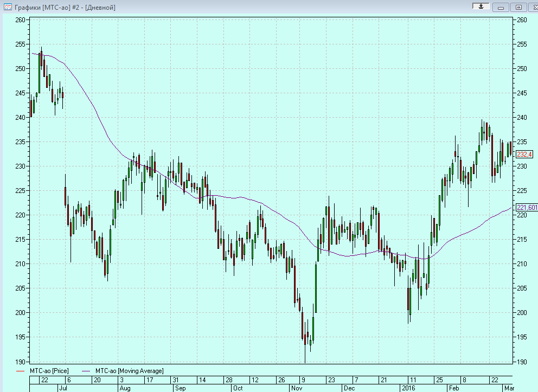Click date label 12 in October
This screenshot has height=392, width=538.
click(x=254, y=380)
